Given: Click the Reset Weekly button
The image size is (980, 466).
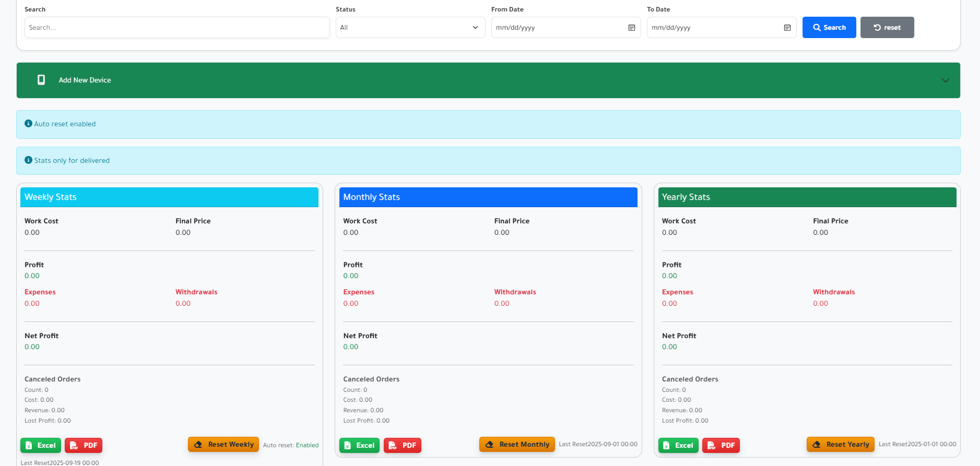Looking at the screenshot, I should point(223,445).
